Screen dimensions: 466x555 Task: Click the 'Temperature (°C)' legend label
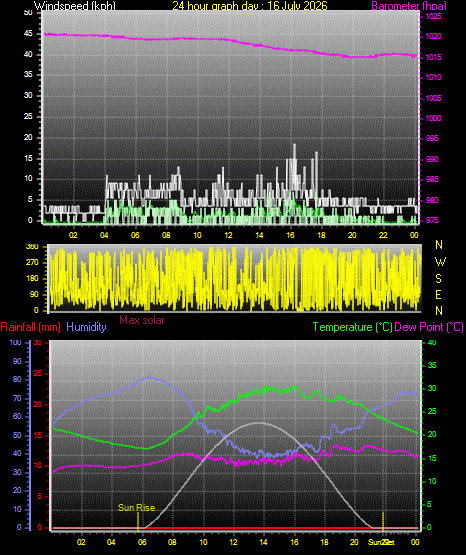point(352,327)
